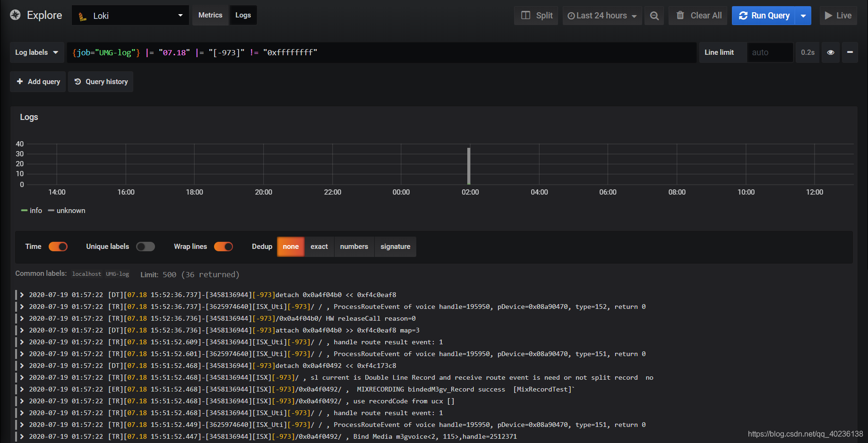Open the Loki datasource dropdown
Screen dimensions: 868x443
tap(130, 16)
